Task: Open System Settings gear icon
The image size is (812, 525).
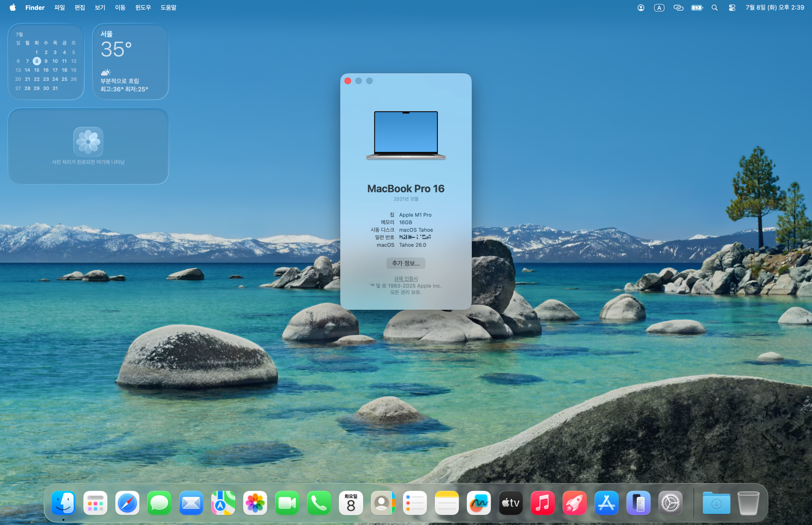Action: (670, 503)
